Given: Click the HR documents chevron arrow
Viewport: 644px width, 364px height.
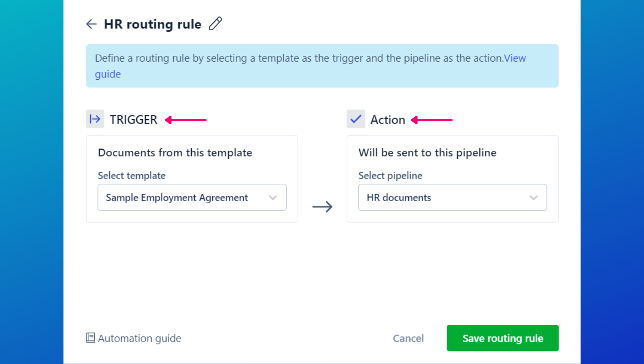Looking at the screenshot, I should pos(533,197).
